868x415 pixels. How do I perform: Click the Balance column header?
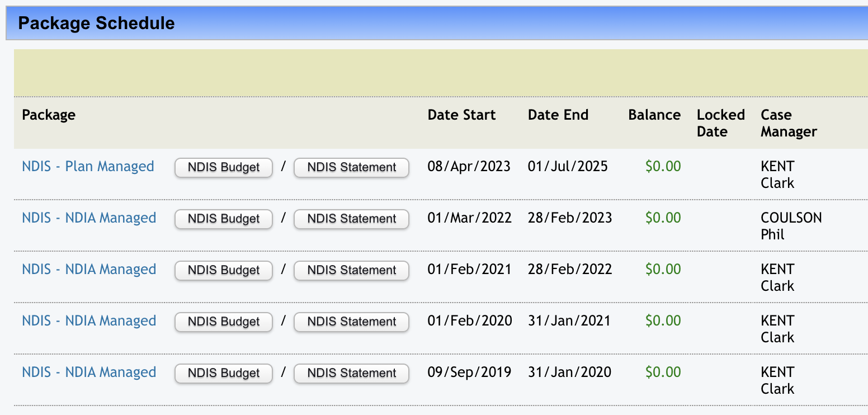(654, 115)
